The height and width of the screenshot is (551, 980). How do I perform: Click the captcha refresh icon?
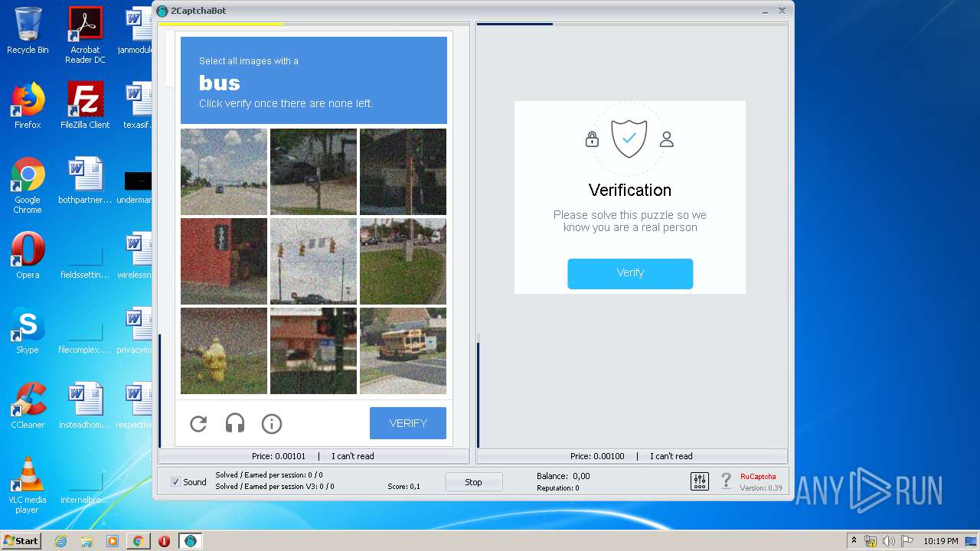[x=198, y=423]
